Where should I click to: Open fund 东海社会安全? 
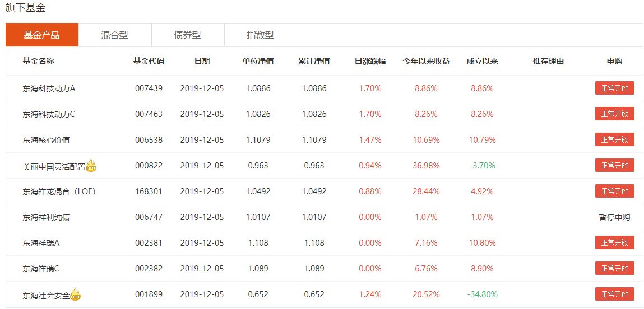tap(47, 294)
